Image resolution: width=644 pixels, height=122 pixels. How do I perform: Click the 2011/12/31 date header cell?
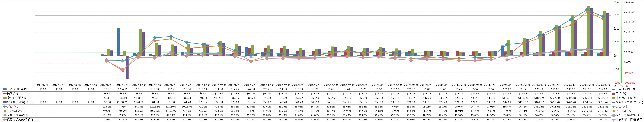pos(43,85)
